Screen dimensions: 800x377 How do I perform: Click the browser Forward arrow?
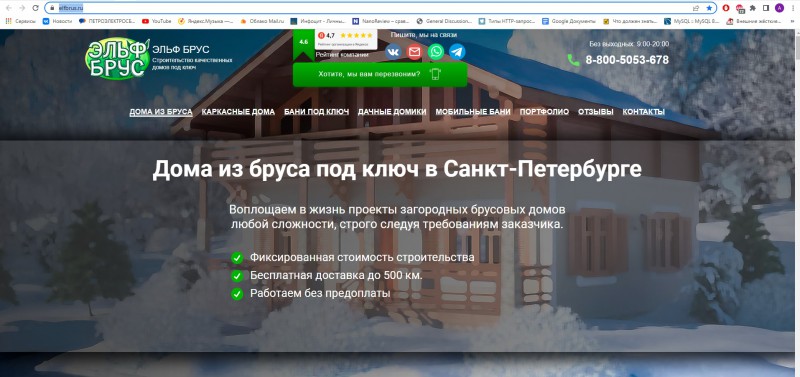click(x=21, y=8)
